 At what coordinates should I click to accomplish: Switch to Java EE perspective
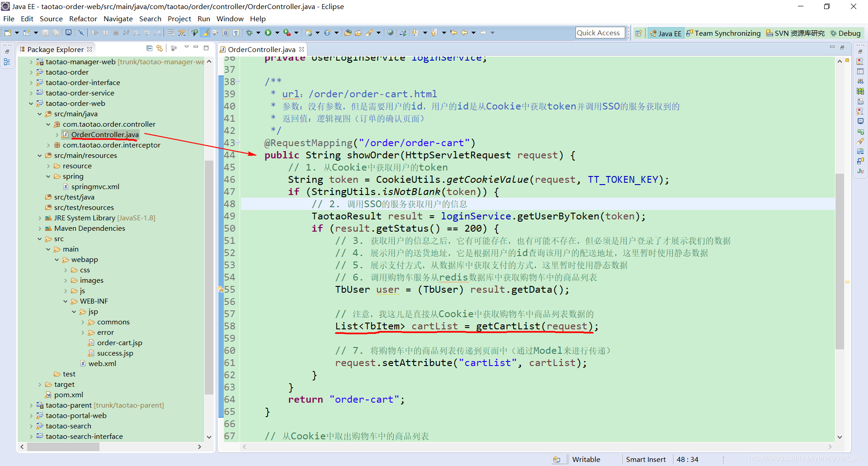[x=665, y=33]
